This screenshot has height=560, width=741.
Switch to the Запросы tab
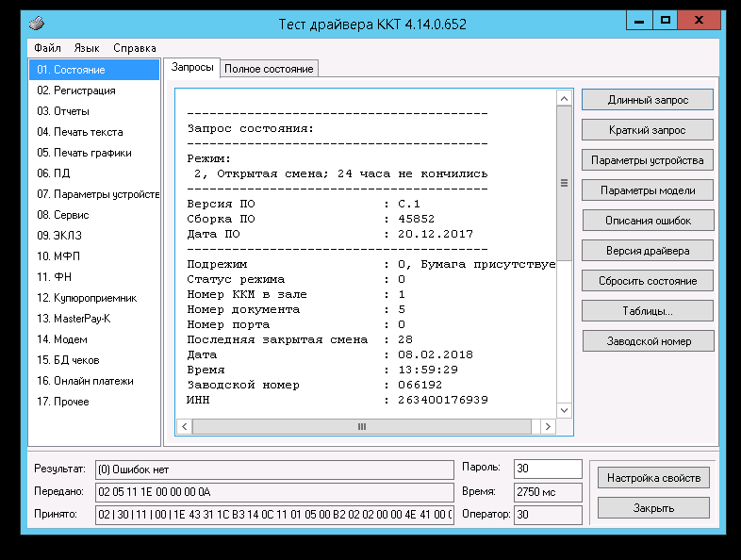pyautogui.click(x=192, y=68)
